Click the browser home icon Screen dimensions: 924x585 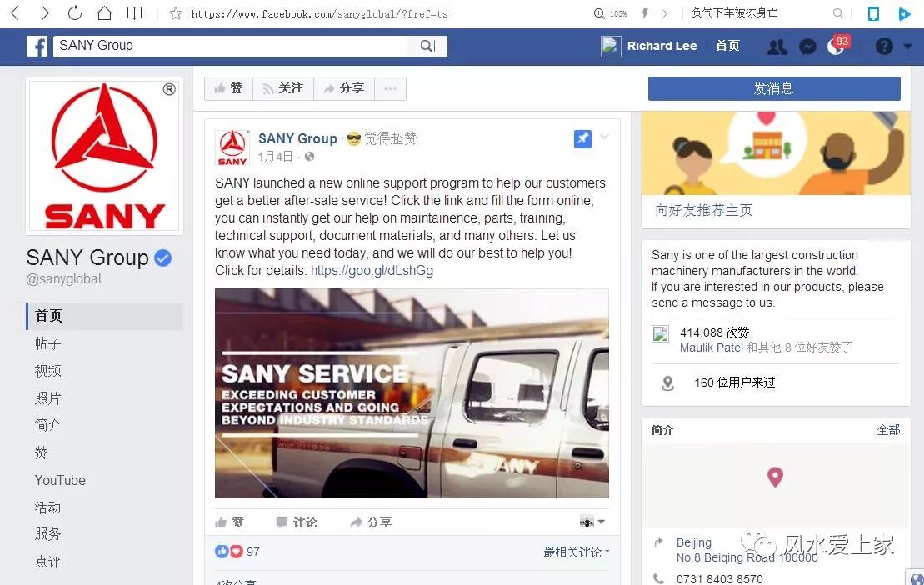[x=104, y=13]
